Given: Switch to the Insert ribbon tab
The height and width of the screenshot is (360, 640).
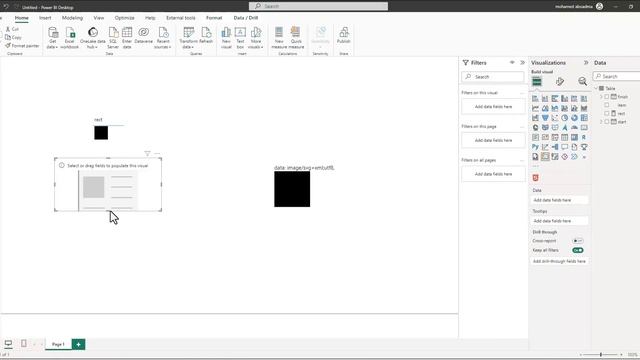Looking at the screenshot, I should (x=45, y=18).
